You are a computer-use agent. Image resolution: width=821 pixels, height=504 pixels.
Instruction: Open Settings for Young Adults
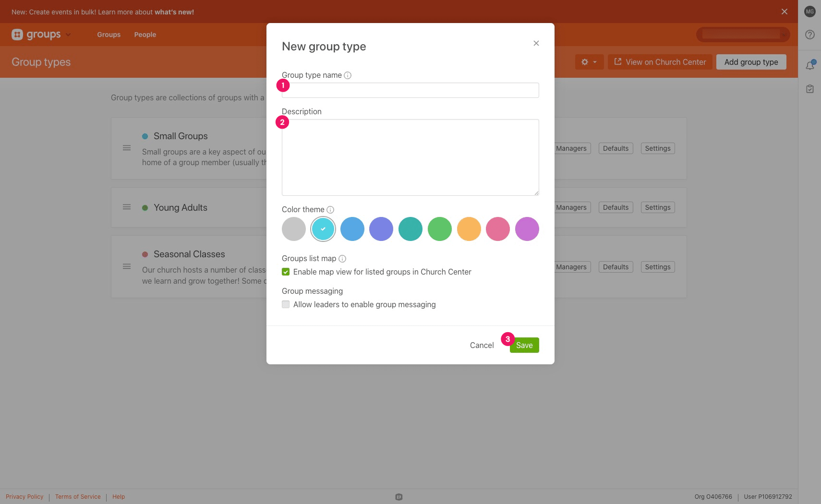(658, 207)
